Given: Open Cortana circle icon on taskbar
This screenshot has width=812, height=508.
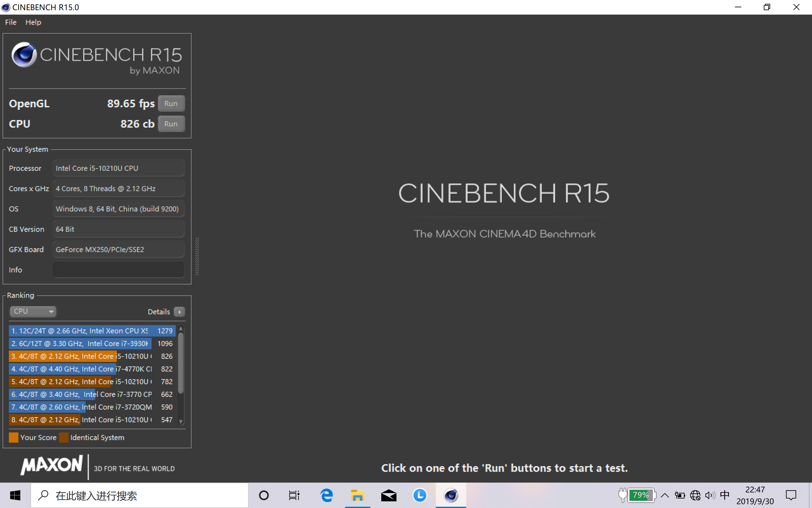Looking at the screenshot, I should click(264, 495).
